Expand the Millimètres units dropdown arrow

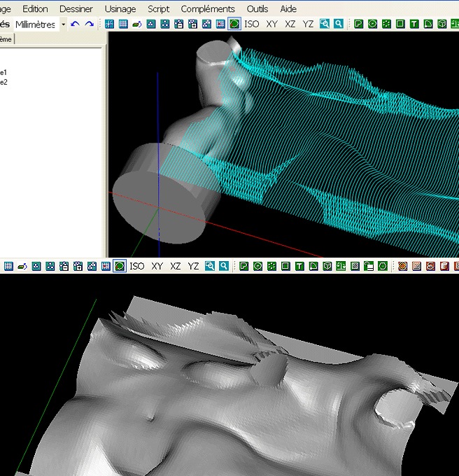(x=63, y=24)
